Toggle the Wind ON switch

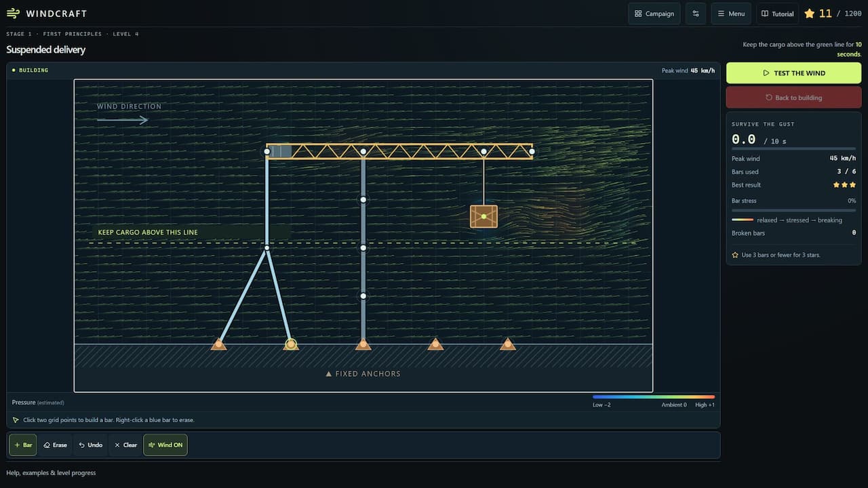coord(165,445)
